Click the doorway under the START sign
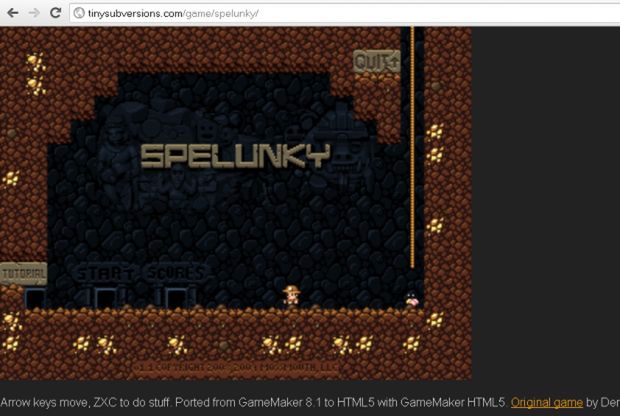 (105, 298)
